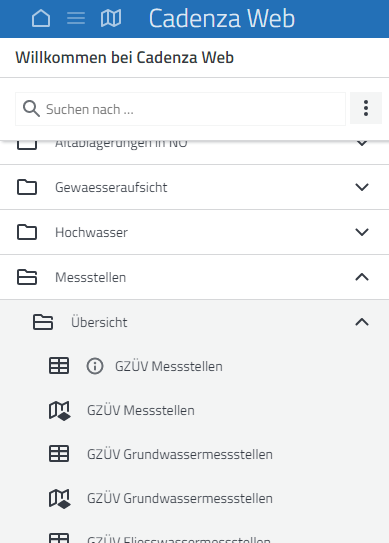
Task: Open GZÜV Messstellen table entry
Action: pyautogui.click(x=169, y=366)
